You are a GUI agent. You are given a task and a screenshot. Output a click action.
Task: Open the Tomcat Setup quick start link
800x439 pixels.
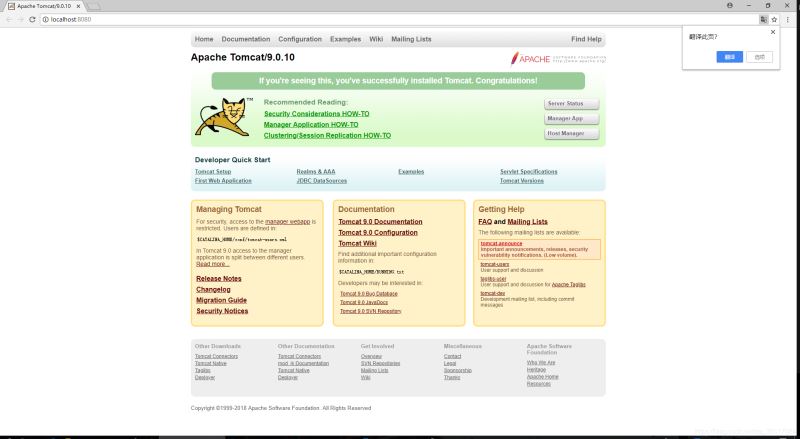(213, 172)
